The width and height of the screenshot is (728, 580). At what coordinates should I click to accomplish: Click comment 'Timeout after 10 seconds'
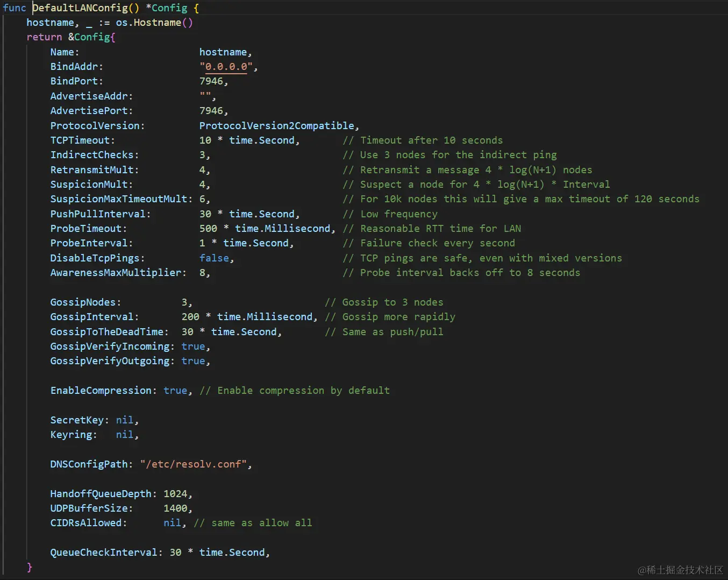[x=423, y=140]
